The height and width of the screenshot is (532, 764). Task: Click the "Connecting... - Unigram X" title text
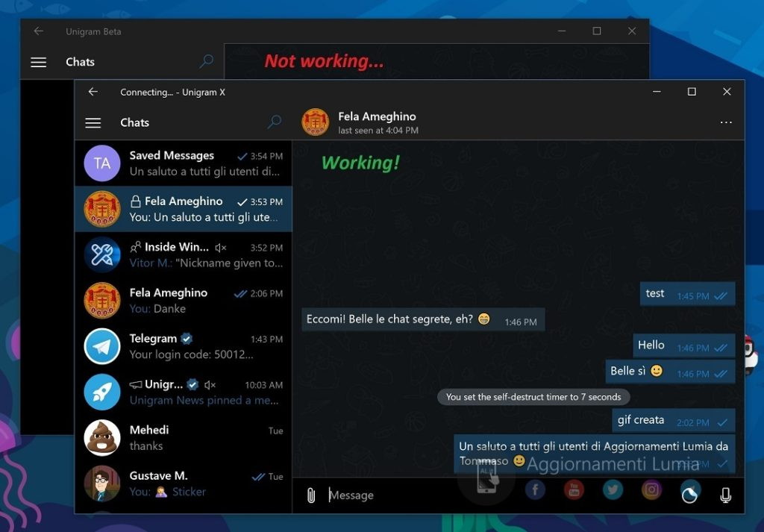point(172,92)
